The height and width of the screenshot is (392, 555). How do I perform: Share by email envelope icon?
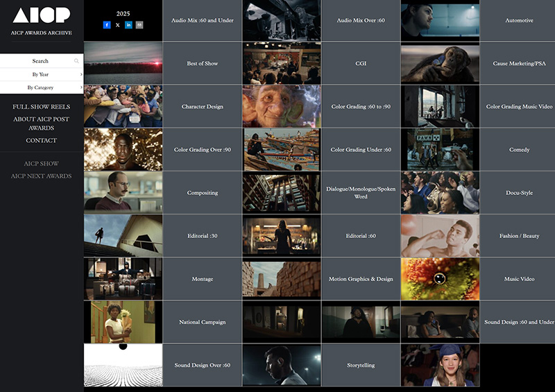[139, 25]
